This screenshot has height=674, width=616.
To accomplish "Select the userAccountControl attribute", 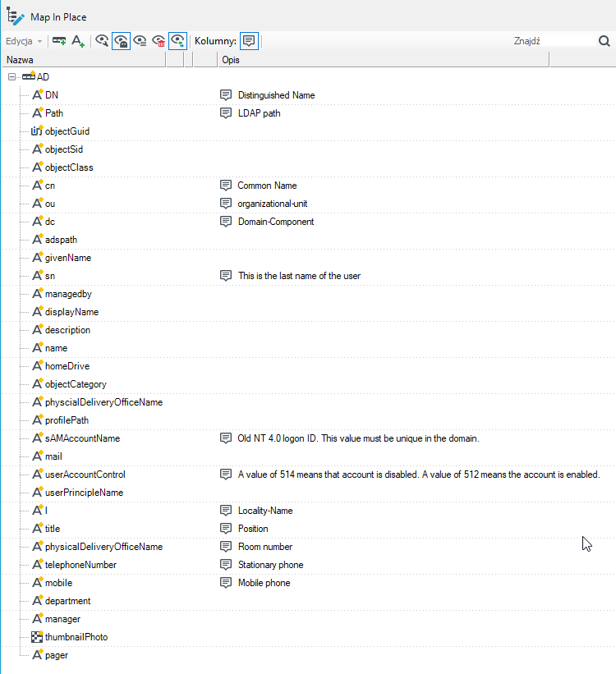I will coord(85,475).
